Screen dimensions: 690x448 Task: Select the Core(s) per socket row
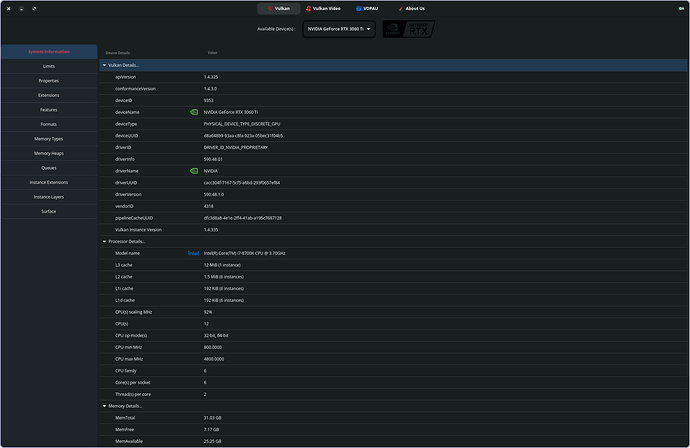click(393, 383)
